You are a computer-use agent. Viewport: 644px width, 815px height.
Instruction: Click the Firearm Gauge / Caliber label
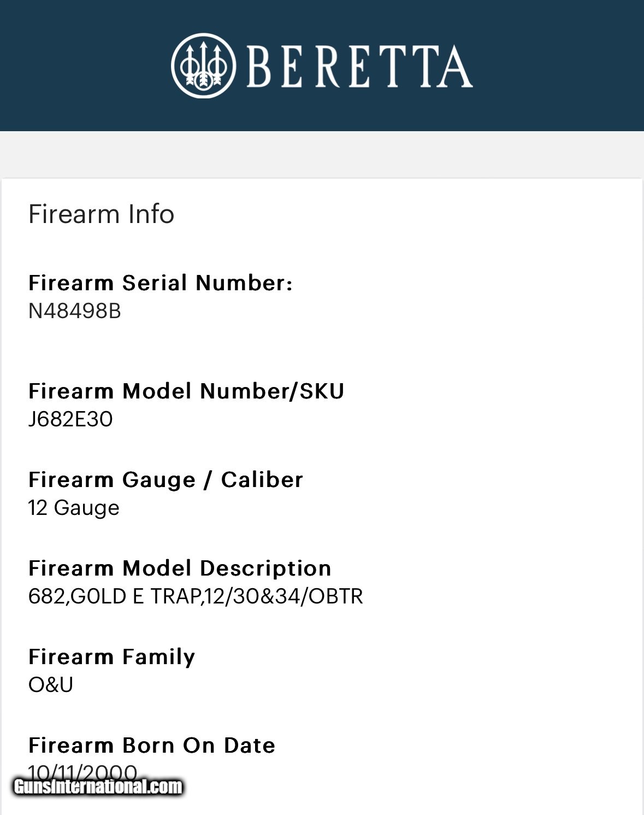pyautogui.click(x=166, y=480)
